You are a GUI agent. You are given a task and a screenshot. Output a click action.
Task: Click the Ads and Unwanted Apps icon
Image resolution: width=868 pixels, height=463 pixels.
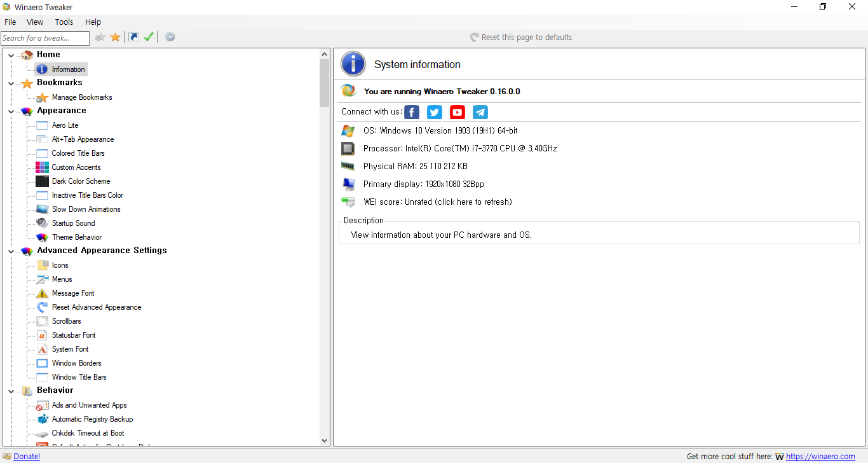(42, 405)
